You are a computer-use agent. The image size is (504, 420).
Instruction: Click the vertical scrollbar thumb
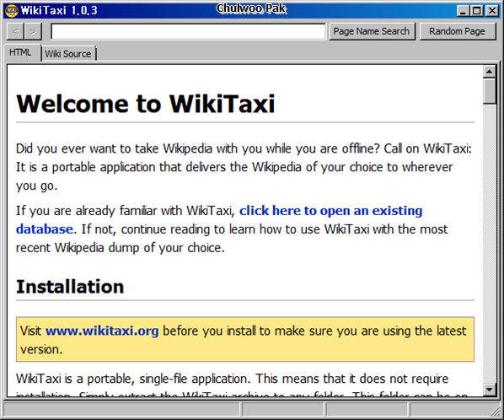tap(489, 91)
